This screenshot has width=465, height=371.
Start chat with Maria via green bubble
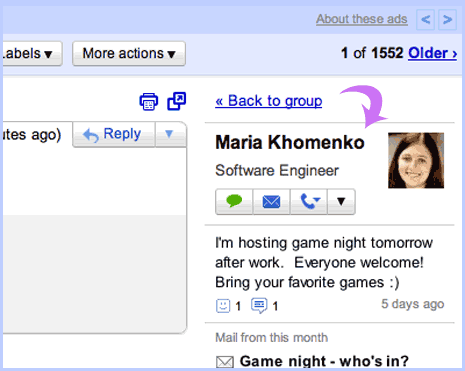click(x=234, y=202)
